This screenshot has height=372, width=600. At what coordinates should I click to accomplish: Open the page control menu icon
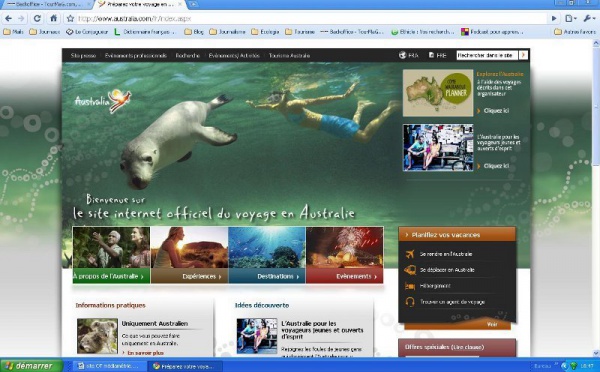(571, 18)
